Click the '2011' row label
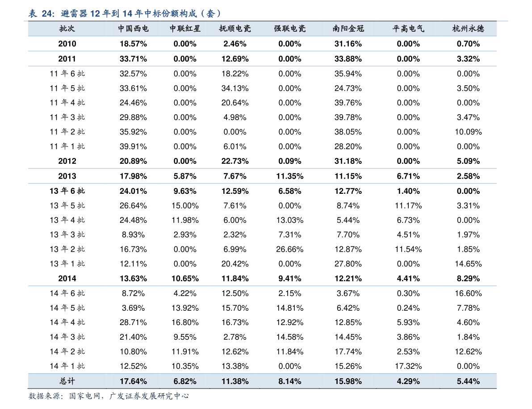This screenshot has width=532, height=409. pos(67,58)
